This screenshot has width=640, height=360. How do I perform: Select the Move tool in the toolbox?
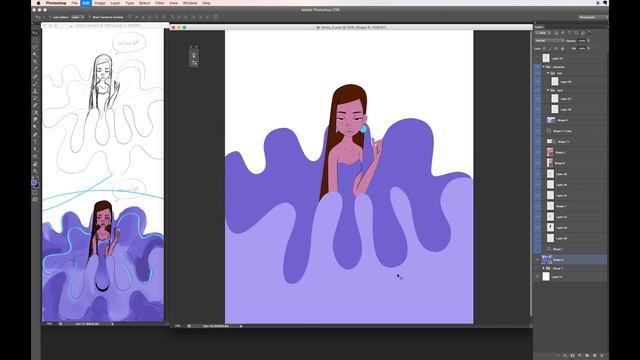tap(35, 33)
